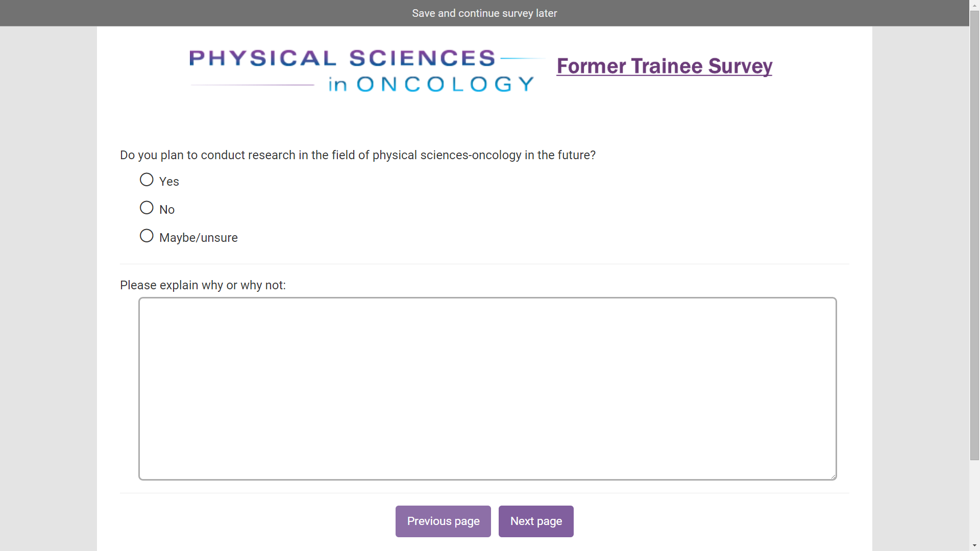Click the scrollbar up arrow

click(x=974, y=4)
